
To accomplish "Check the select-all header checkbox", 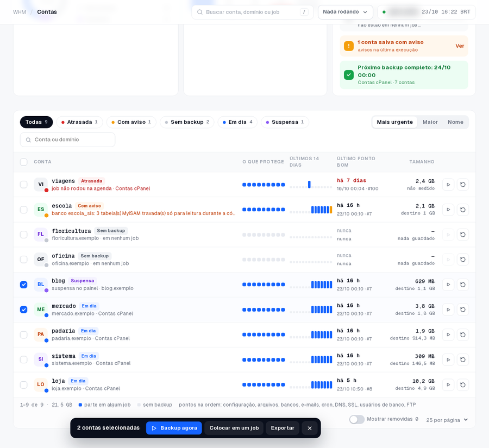I will click(24, 162).
